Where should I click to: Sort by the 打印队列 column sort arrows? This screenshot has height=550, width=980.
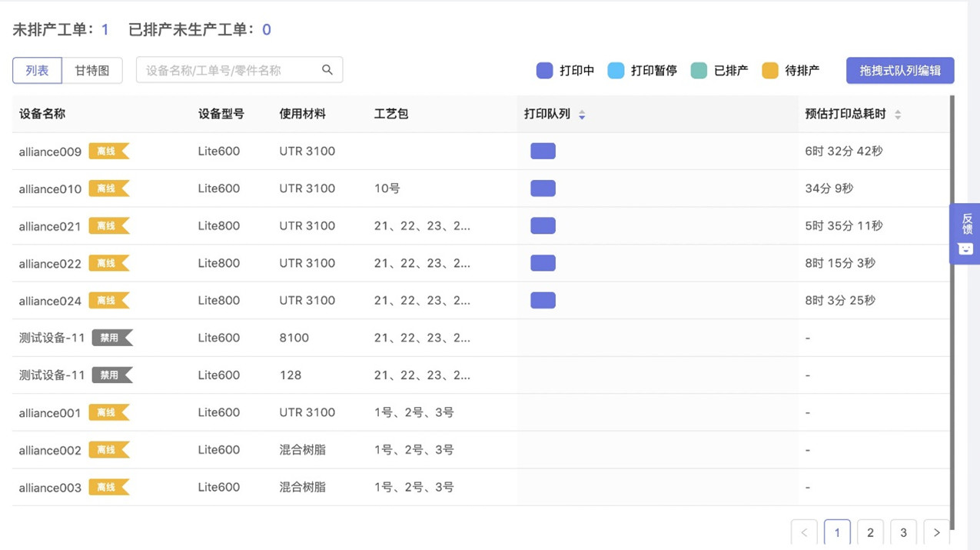point(582,115)
